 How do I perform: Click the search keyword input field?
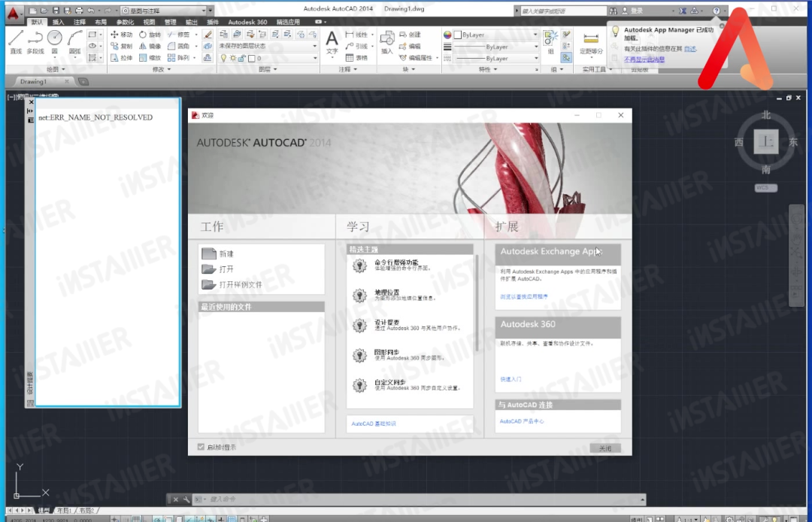[x=563, y=11]
